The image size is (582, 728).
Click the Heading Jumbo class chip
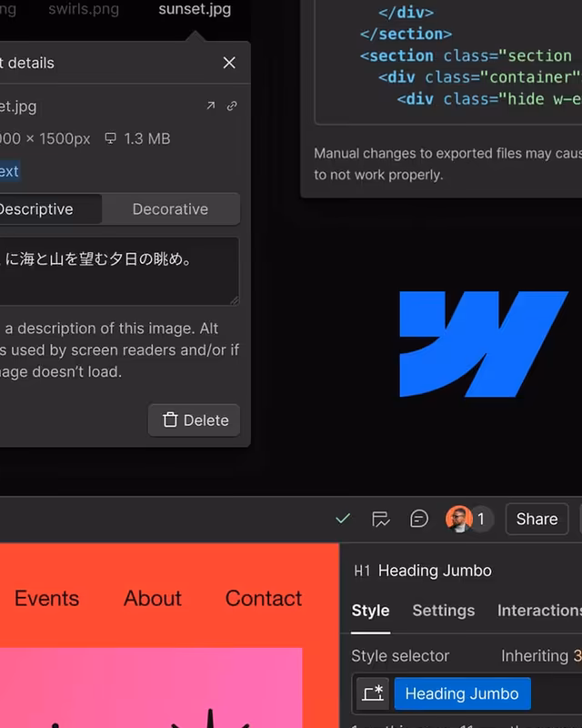point(462,693)
